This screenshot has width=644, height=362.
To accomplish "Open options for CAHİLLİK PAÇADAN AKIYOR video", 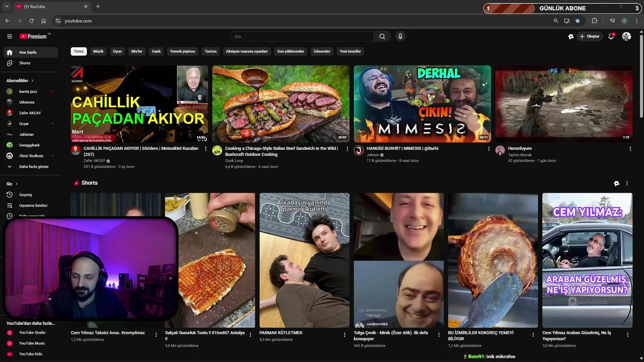I will (205, 149).
